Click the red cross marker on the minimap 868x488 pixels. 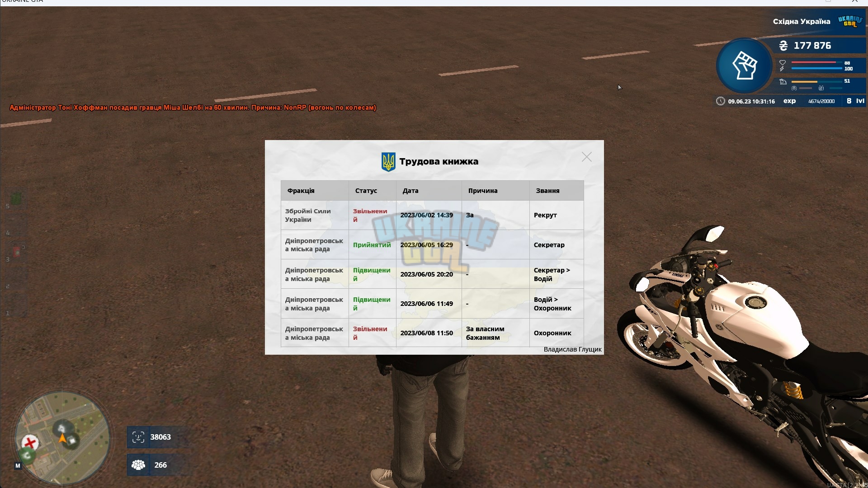tap(30, 442)
